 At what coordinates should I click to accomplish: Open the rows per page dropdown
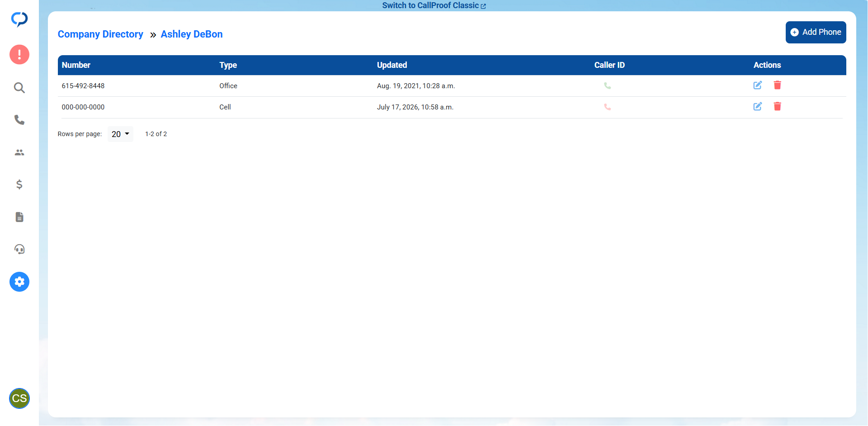[x=120, y=134]
